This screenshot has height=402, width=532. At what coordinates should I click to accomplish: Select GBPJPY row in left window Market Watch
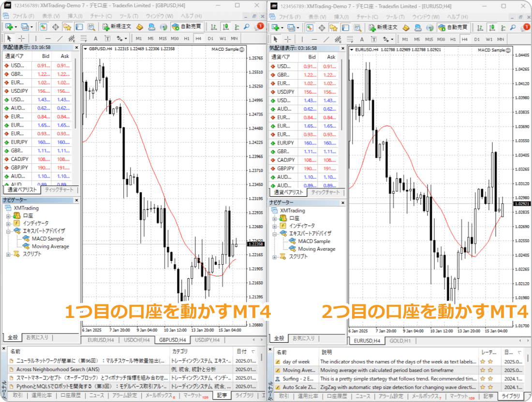(x=37, y=168)
